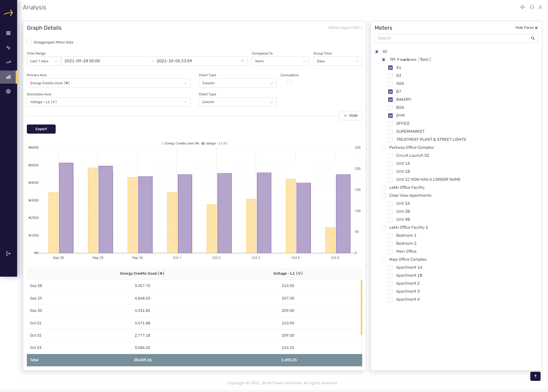The height and width of the screenshot is (392, 548).
Task: Open the activity pulse icon in sidebar
Action: (8, 48)
